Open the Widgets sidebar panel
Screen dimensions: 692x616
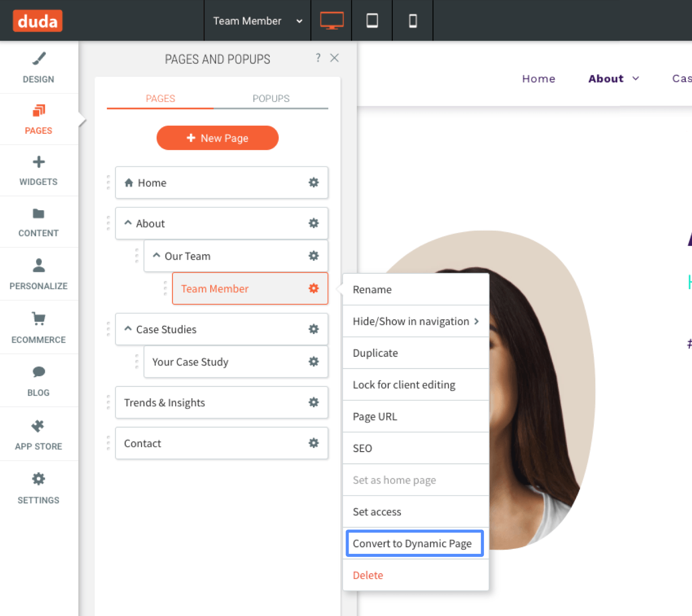(x=39, y=171)
